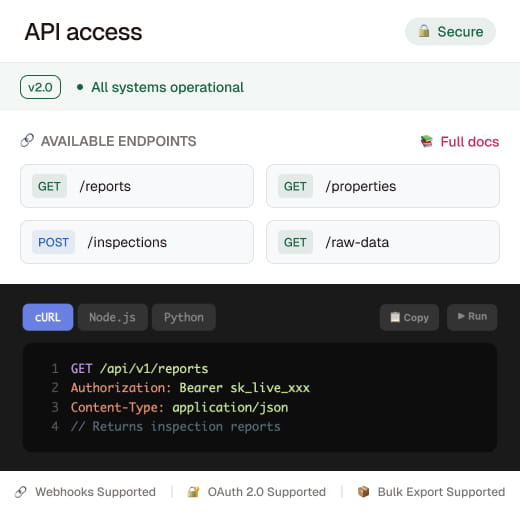Click the 'API access' page title
Viewport: 520px width, 512px height.
pos(83,32)
